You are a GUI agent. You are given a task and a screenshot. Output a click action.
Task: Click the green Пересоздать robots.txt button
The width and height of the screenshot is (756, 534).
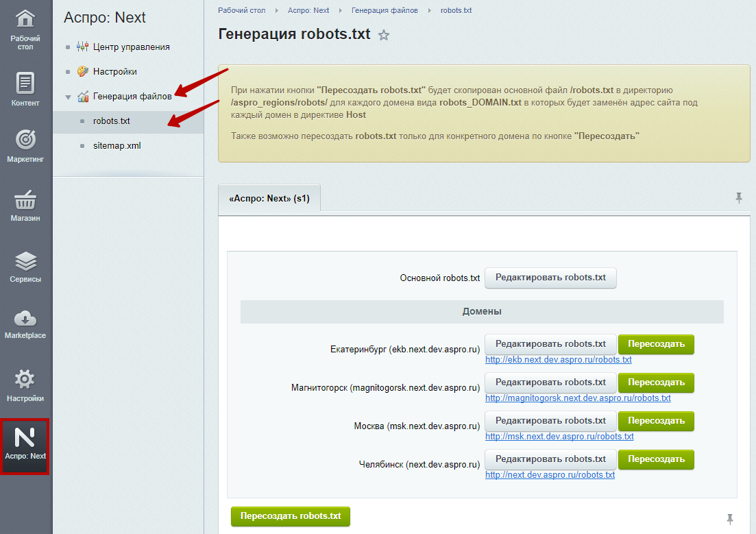pos(291,516)
